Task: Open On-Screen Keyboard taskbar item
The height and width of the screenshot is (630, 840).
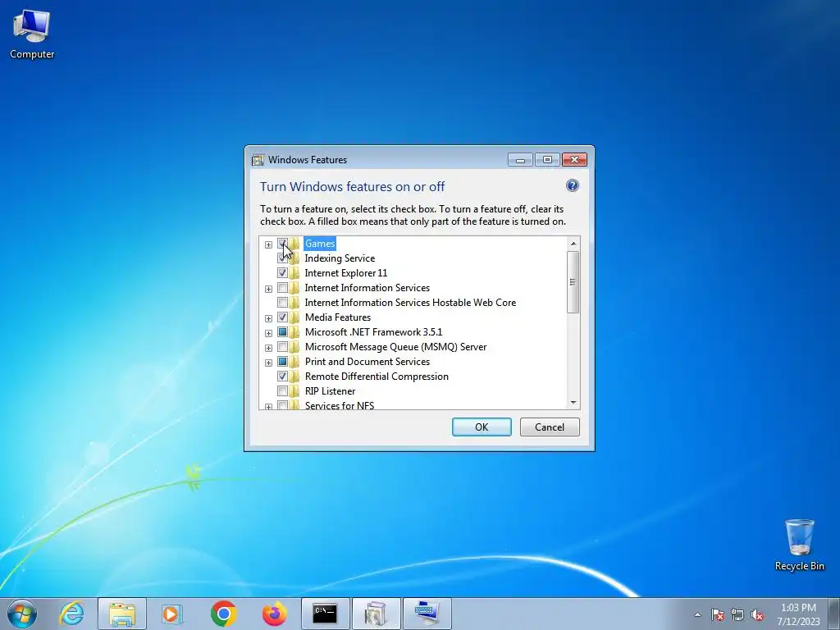Action: point(427,614)
